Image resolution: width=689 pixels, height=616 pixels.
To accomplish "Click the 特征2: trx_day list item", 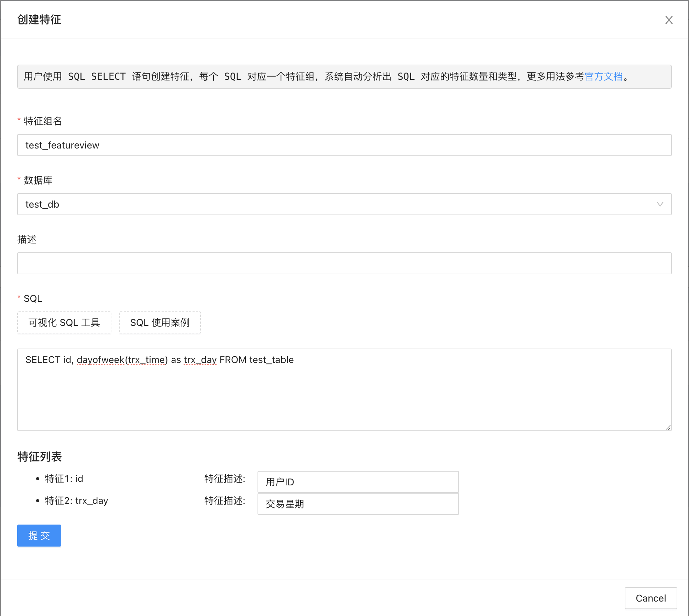I will point(76,500).
